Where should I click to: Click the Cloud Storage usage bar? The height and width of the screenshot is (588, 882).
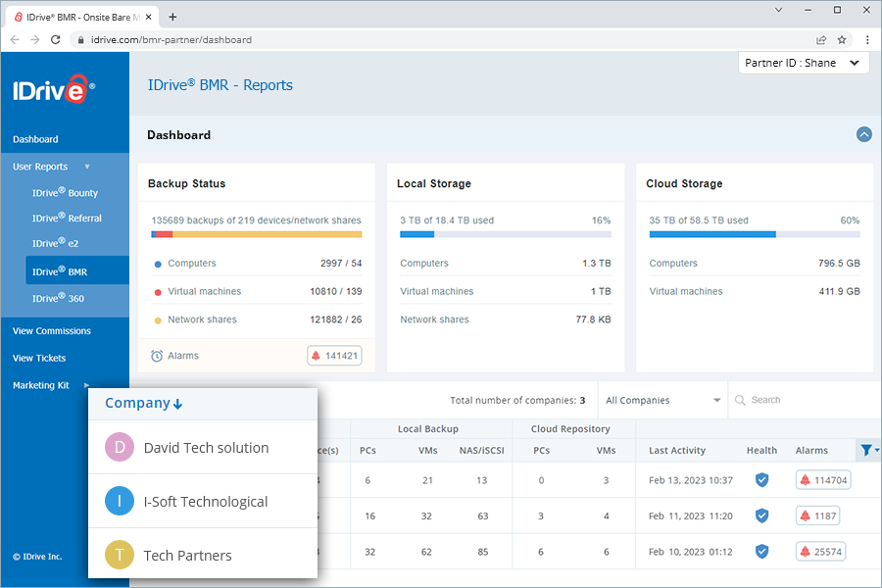pyautogui.click(x=755, y=234)
